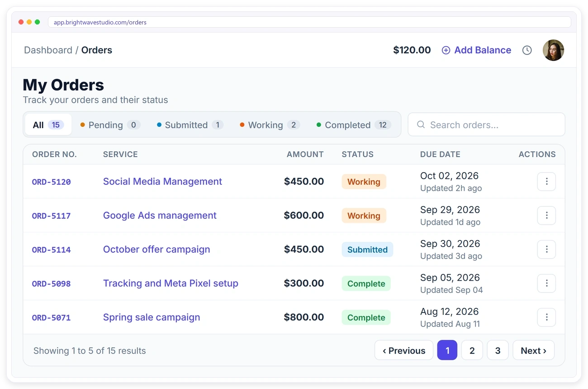Click the $600.00 amount for ORD-5117
588x389 pixels.
pyautogui.click(x=303, y=216)
